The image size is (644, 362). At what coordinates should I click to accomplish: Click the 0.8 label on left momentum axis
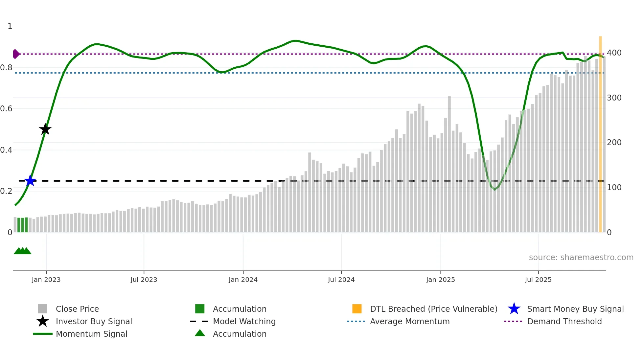(6, 68)
